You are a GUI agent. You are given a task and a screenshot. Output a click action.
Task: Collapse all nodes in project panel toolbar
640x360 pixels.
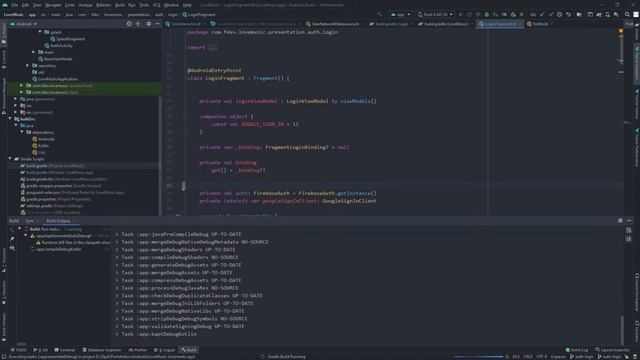pyautogui.click(x=138, y=24)
